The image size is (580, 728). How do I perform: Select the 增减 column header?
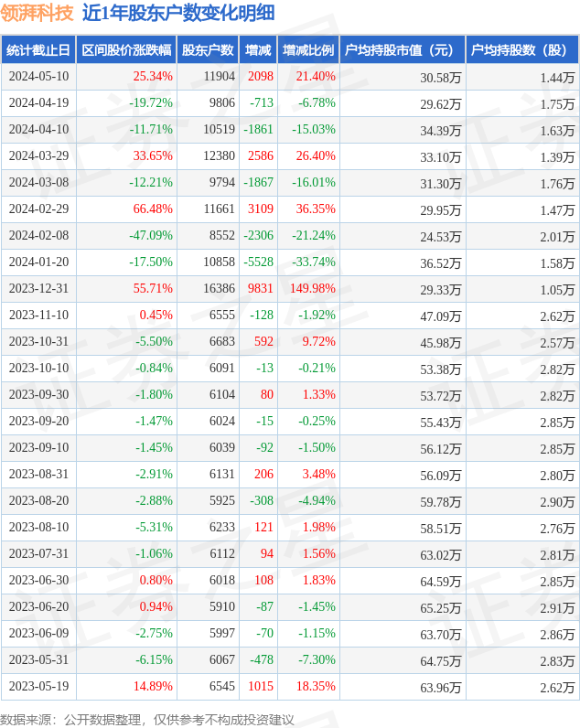259,49
